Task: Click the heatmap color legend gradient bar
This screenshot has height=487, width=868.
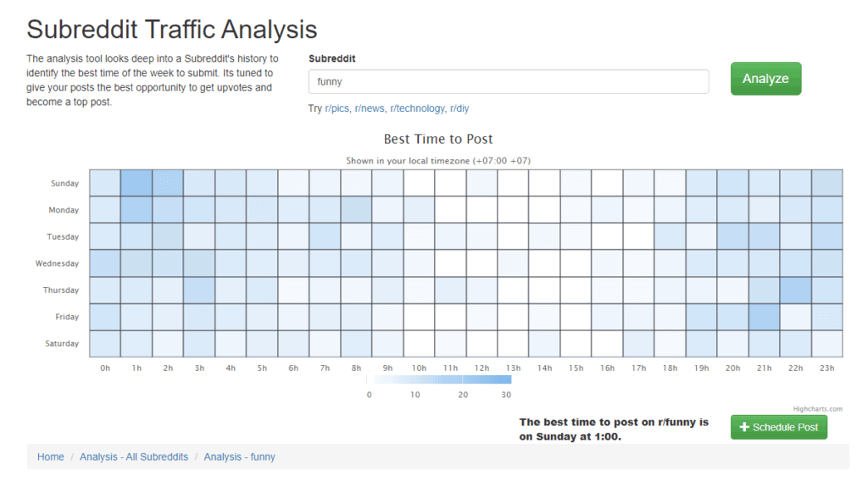Action: pos(438,379)
